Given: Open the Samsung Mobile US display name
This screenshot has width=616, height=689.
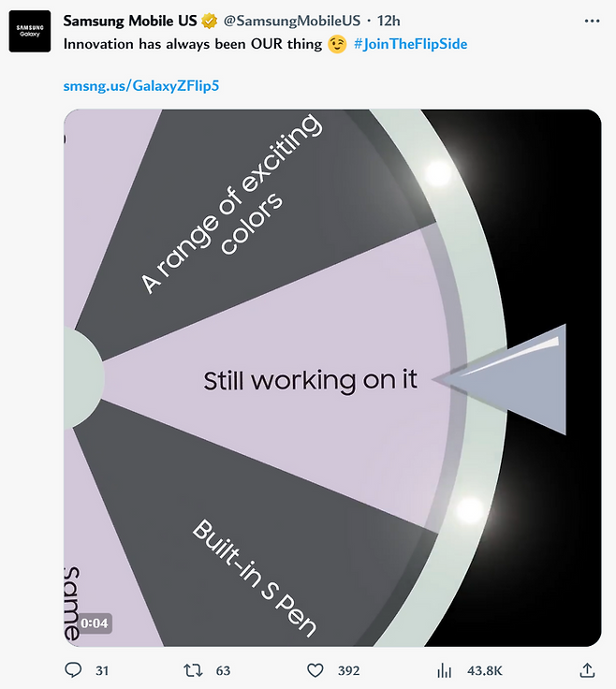Looking at the screenshot, I should [x=130, y=21].
